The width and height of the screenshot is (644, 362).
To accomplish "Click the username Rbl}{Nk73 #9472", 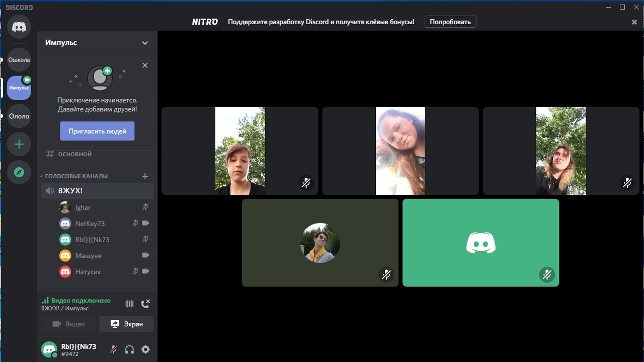I will click(78, 349).
